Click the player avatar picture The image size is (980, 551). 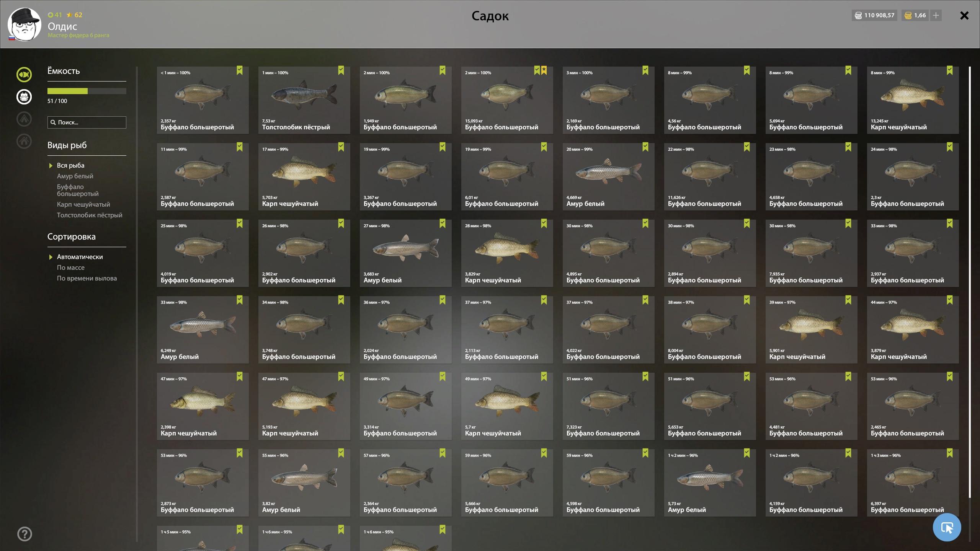pyautogui.click(x=24, y=24)
